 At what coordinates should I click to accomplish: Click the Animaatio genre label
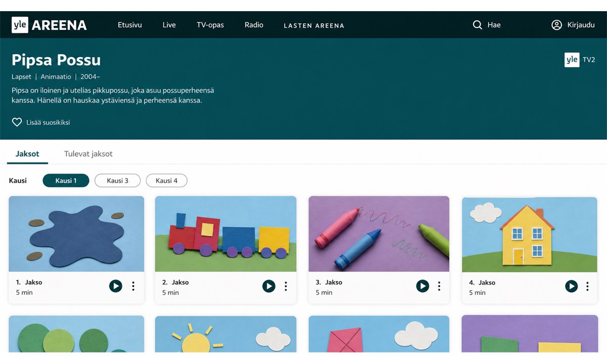(x=56, y=77)
